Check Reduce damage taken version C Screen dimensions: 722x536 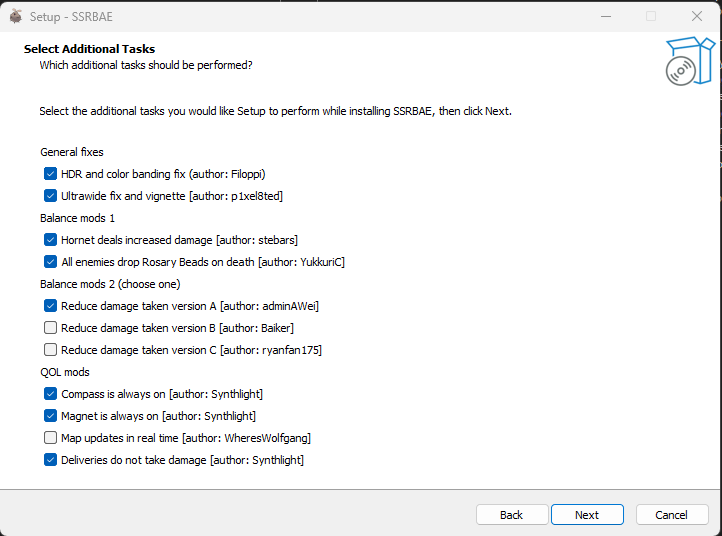[50, 350]
